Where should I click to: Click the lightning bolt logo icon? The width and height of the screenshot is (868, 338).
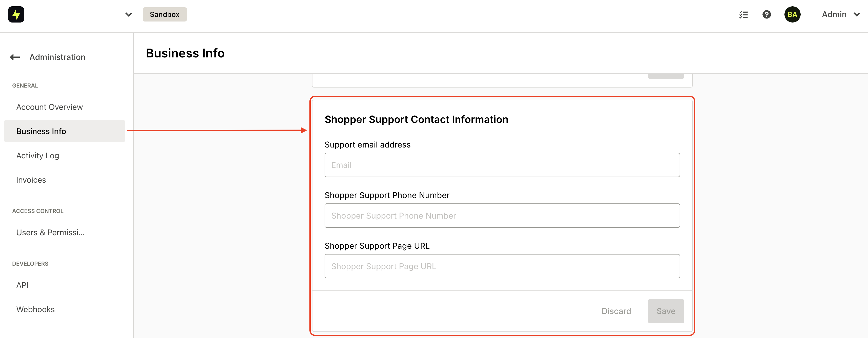(x=16, y=14)
